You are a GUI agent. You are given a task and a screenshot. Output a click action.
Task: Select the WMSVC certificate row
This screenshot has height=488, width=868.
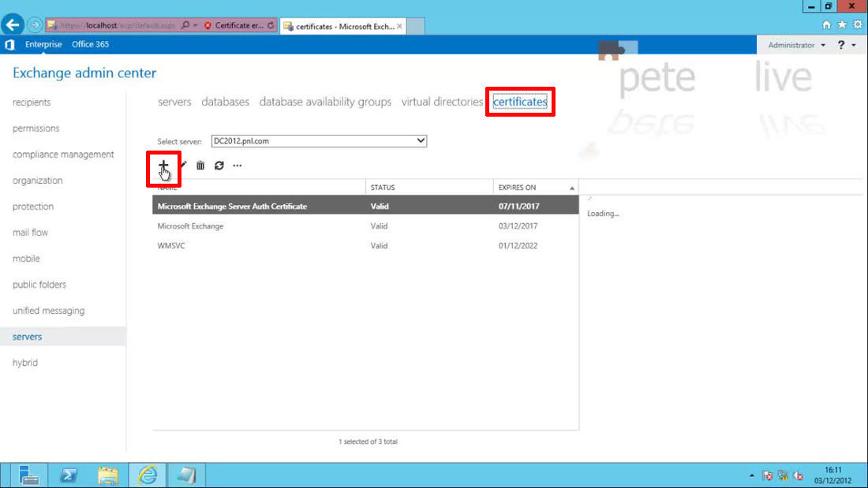click(x=365, y=246)
